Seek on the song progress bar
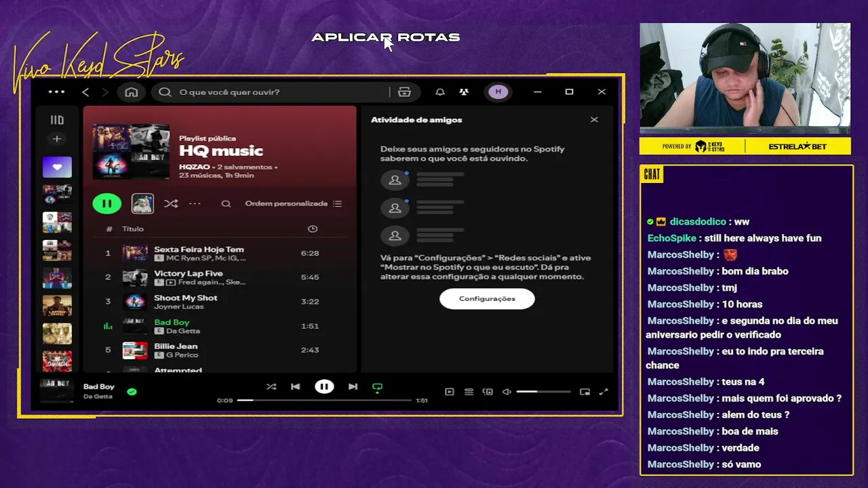 [324, 401]
